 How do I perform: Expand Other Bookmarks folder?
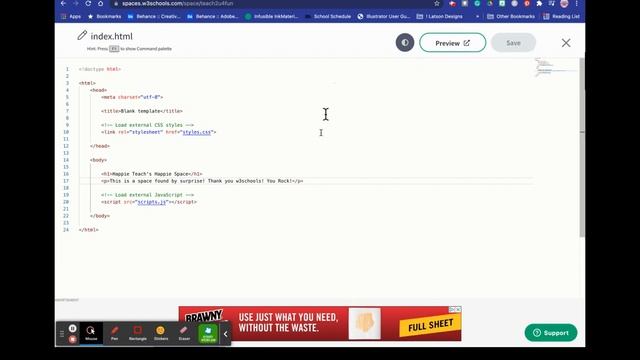pos(511,16)
